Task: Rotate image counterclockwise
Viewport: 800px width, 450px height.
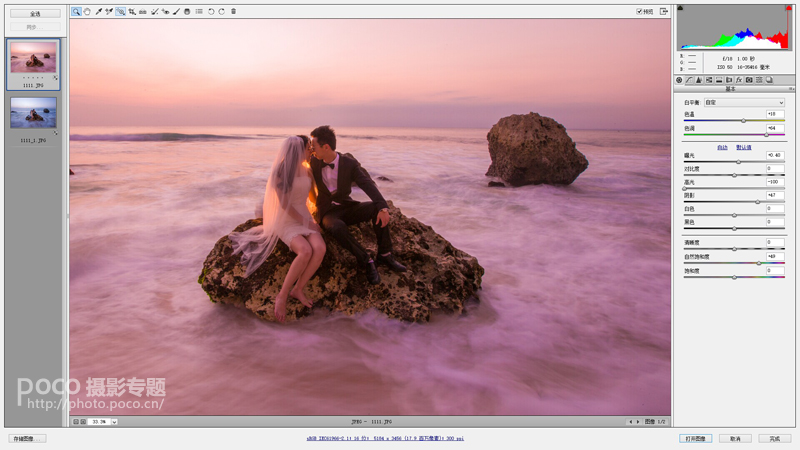Action: [211, 11]
